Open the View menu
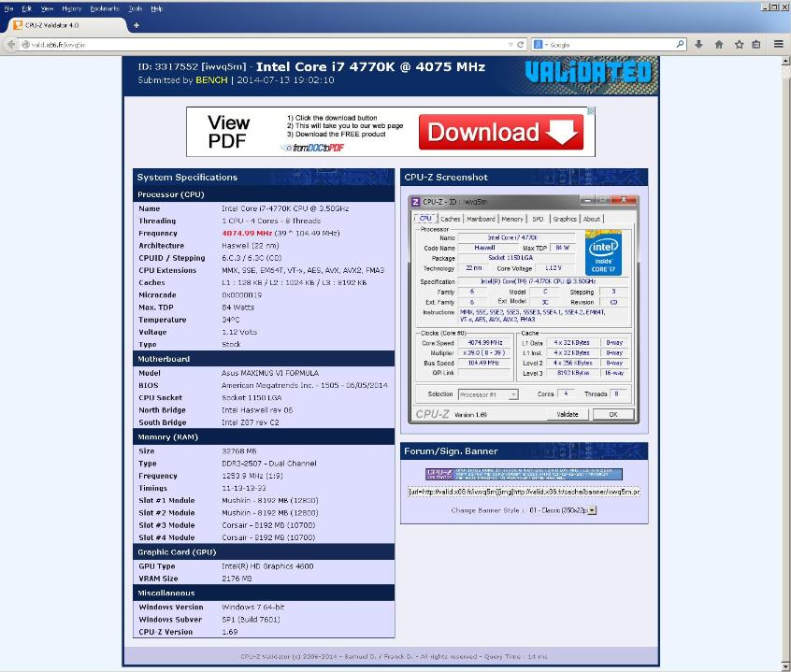The height and width of the screenshot is (672, 791). 47,8
